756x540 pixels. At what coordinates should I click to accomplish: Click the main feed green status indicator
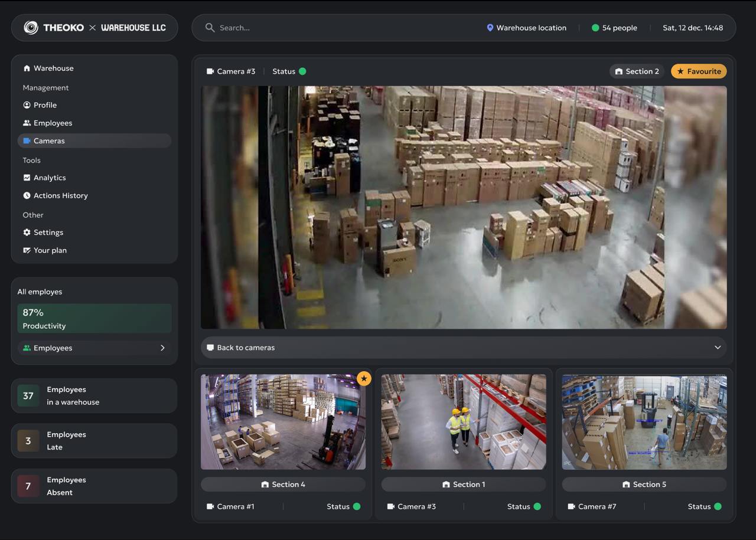tap(302, 71)
